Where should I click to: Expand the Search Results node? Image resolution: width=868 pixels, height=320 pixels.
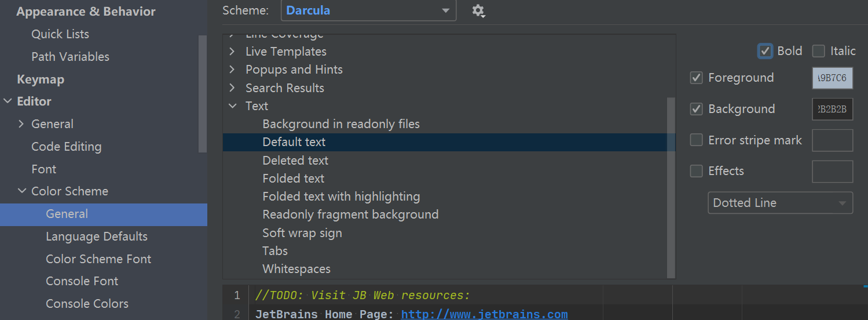coord(232,88)
